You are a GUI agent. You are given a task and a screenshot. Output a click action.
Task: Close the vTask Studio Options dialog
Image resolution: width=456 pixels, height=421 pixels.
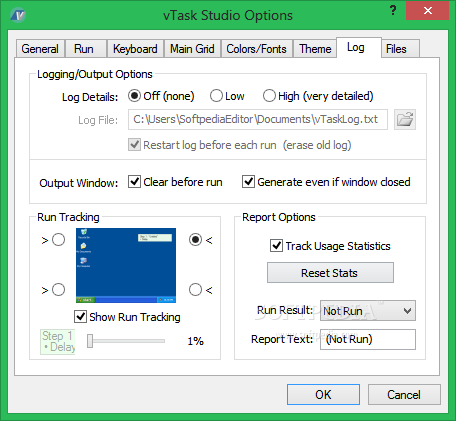(428, 11)
